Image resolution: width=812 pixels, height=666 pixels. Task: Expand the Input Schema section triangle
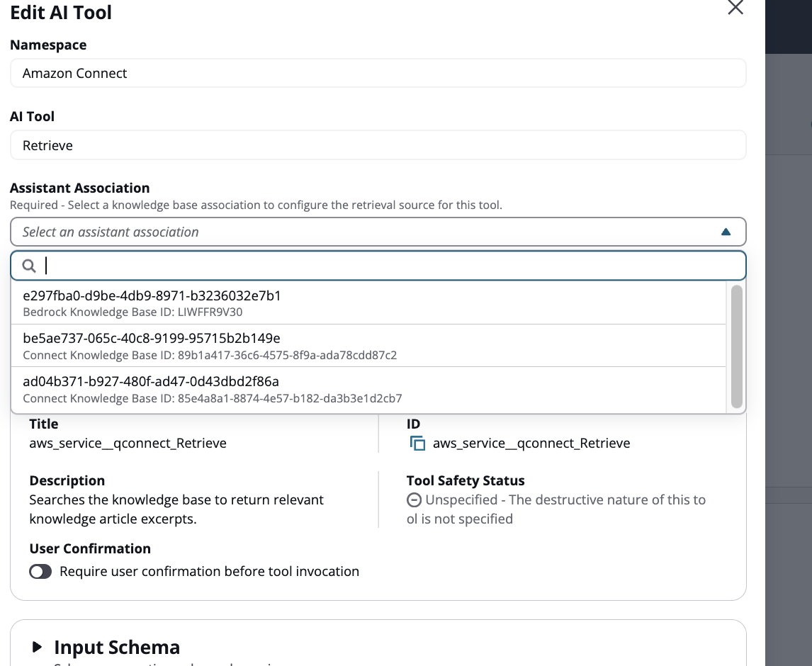pos(37,647)
